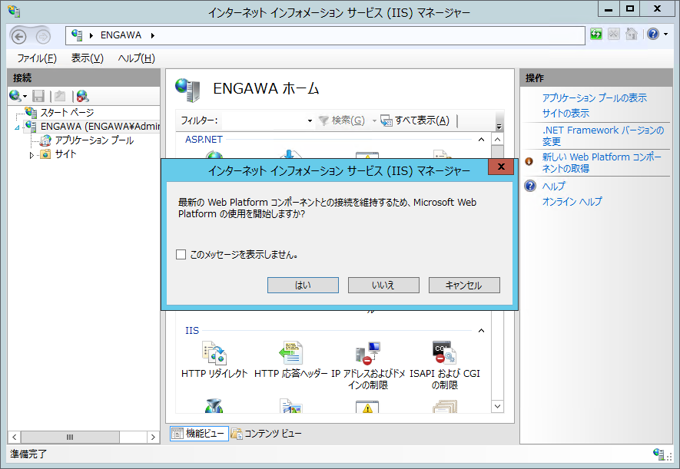Collapse the IIS section
Image resolution: width=680 pixels, height=469 pixels.
(481, 331)
